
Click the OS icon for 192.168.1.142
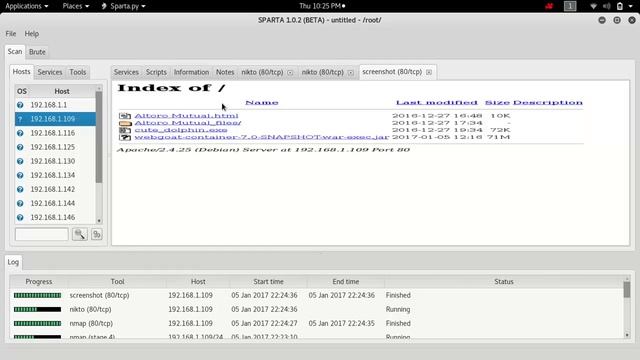(20, 189)
